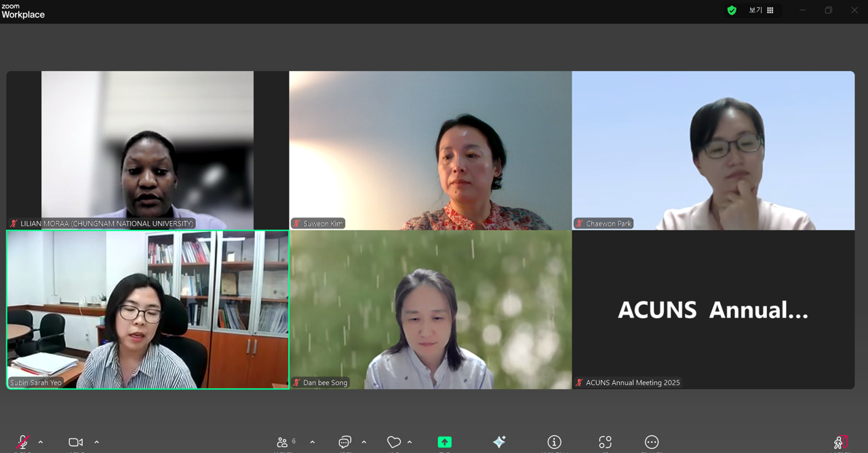The height and width of the screenshot is (453, 868).
Task: Expand the participants options chevron
Action: 312,442
